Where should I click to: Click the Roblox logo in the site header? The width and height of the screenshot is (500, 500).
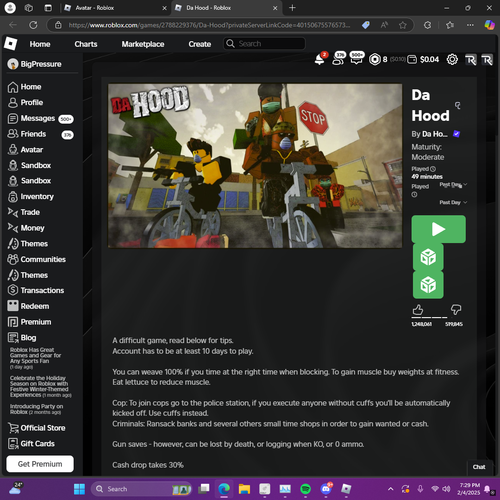pos(10,44)
